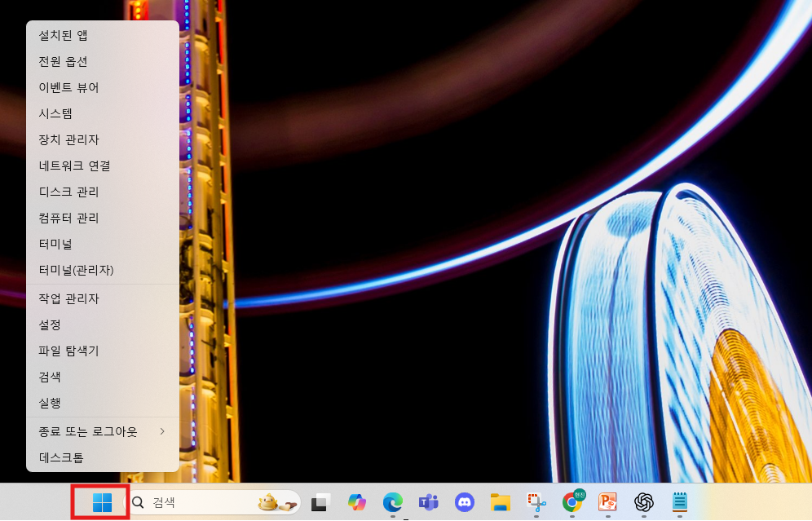Click the Windows Start button

pos(102,502)
